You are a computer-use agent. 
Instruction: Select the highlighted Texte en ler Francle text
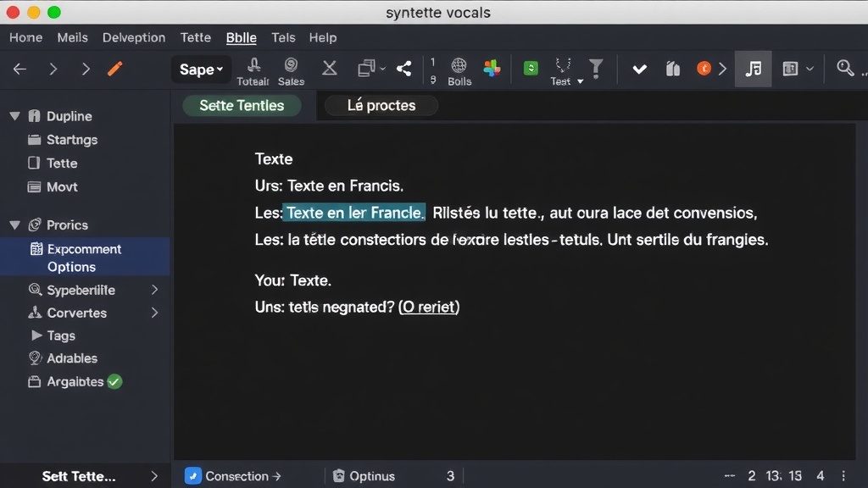(354, 213)
